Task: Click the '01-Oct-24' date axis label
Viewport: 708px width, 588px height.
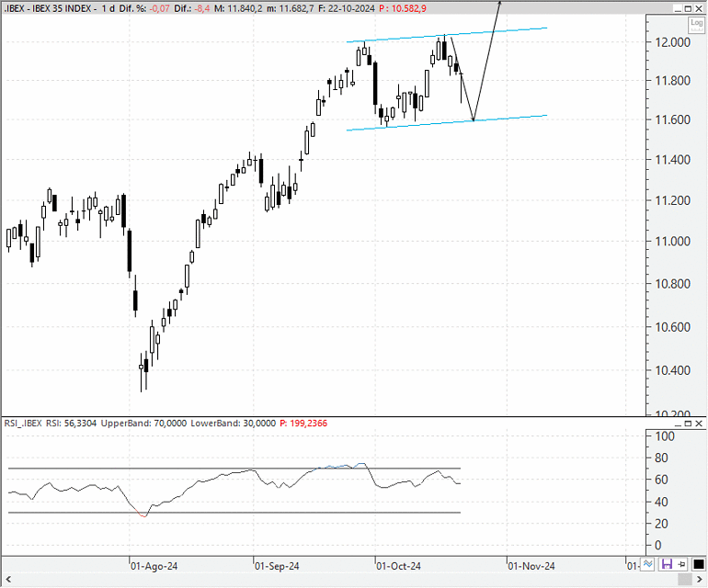Action: click(x=399, y=566)
